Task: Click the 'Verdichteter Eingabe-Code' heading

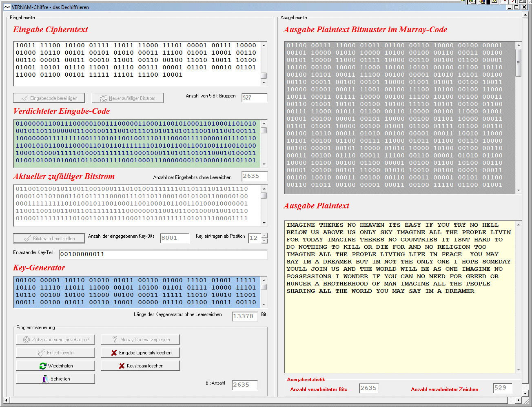Action: 61,111
